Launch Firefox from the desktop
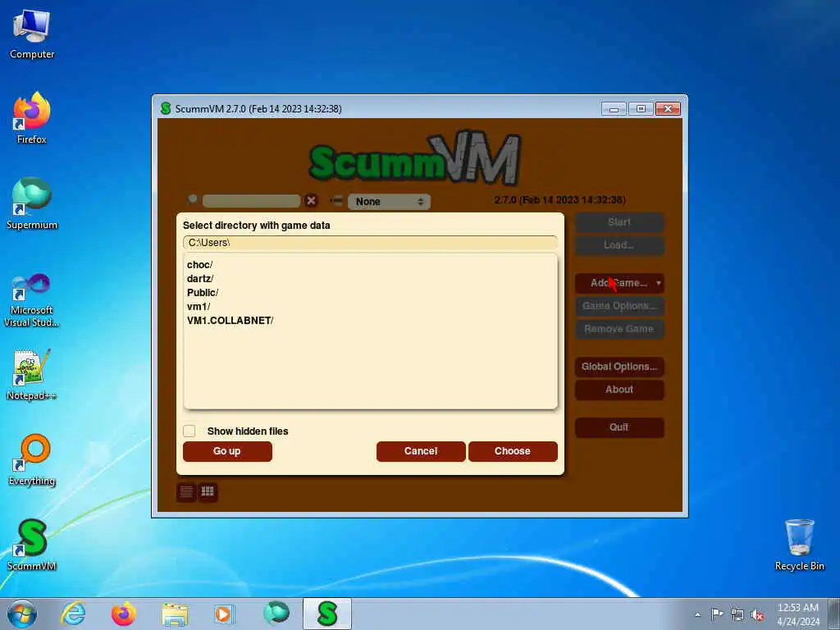This screenshot has height=630, width=840. (x=32, y=118)
